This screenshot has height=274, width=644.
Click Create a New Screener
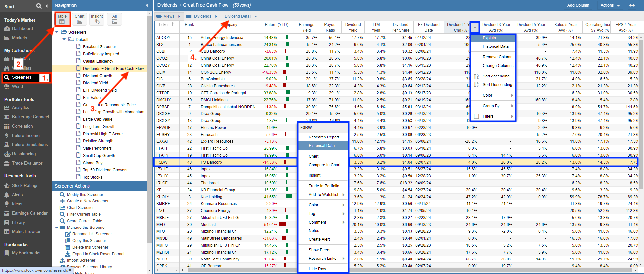point(88,201)
